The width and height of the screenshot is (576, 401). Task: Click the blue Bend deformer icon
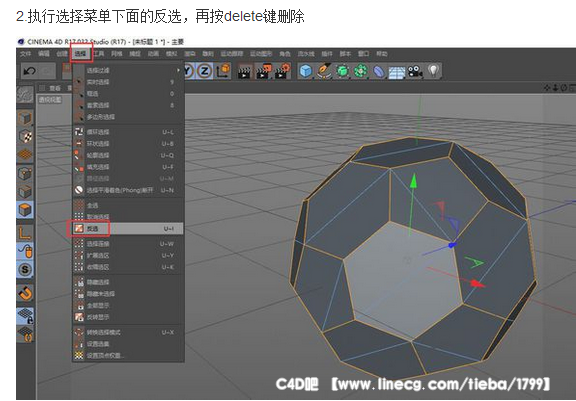(379, 71)
